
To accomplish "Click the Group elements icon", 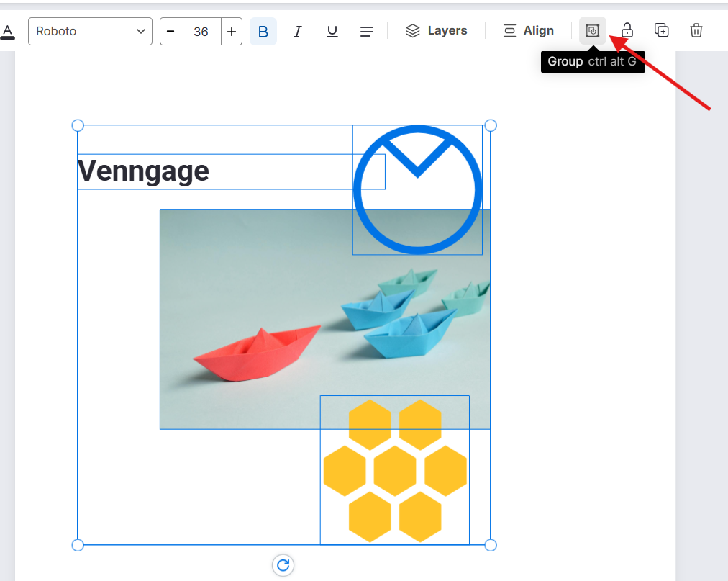I will [592, 31].
